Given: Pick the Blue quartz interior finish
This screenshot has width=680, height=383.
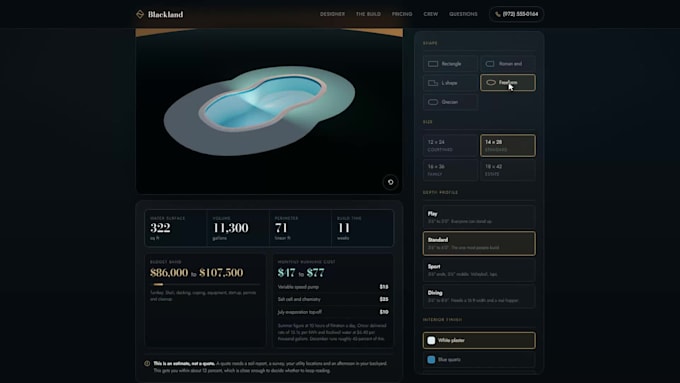Looking at the screenshot, I should (x=479, y=360).
